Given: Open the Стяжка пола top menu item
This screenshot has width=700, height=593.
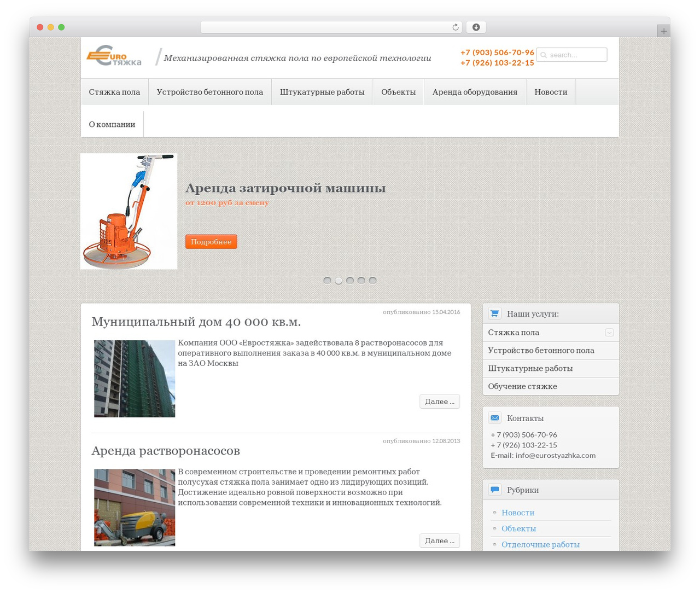Looking at the screenshot, I should (x=114, y=92).
